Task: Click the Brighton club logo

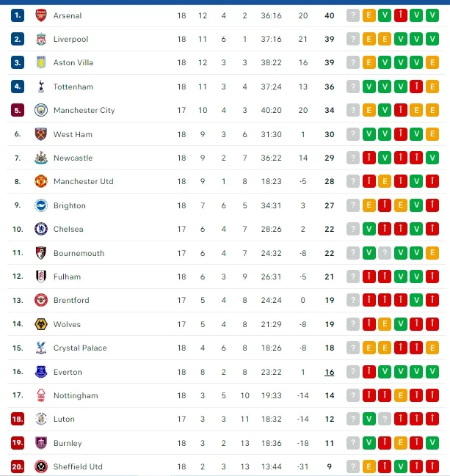Action: tap(40, 205)
